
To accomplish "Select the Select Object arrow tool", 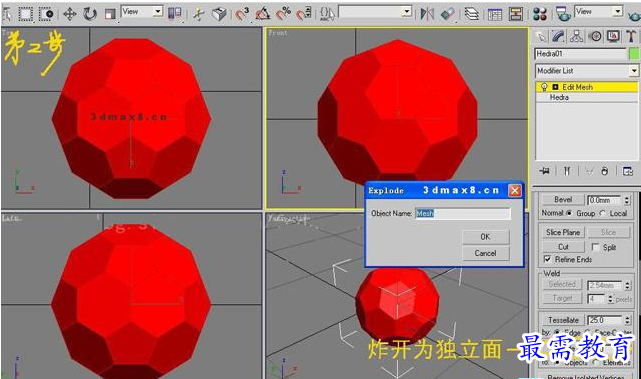I will tap(7, 14).
